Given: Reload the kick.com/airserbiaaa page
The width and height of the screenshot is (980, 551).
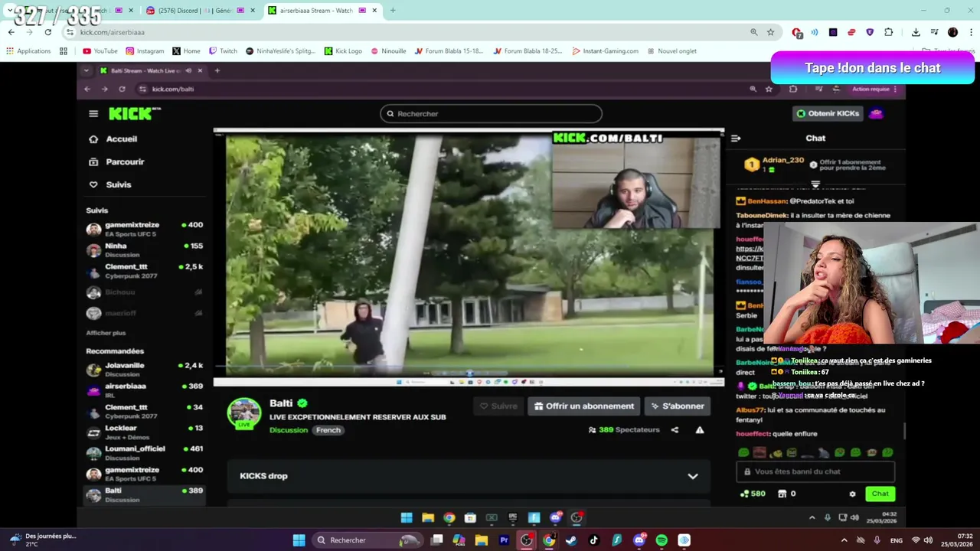Looking at the screenshot, I should tap(47, 32).
